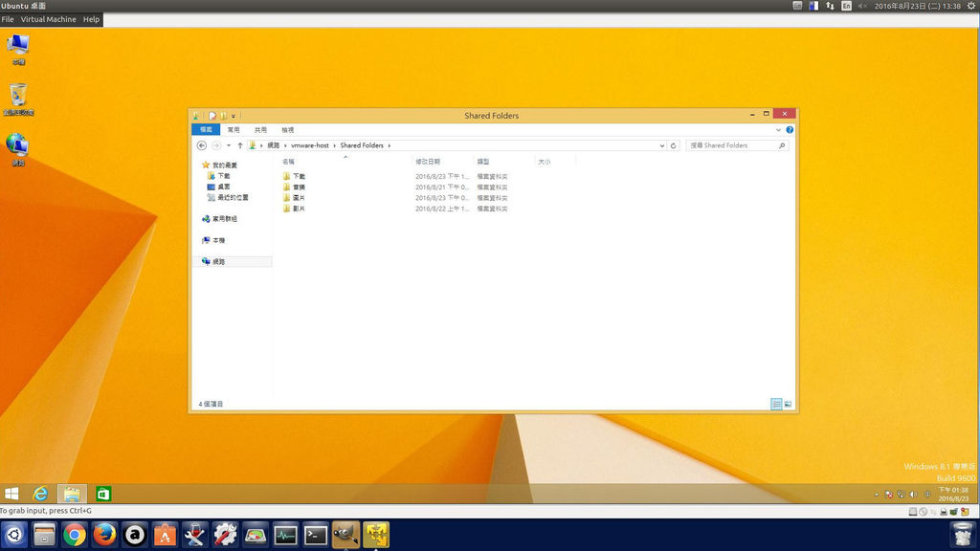
Task: Switch to large icons view in status bar
Action: [788, 405]
